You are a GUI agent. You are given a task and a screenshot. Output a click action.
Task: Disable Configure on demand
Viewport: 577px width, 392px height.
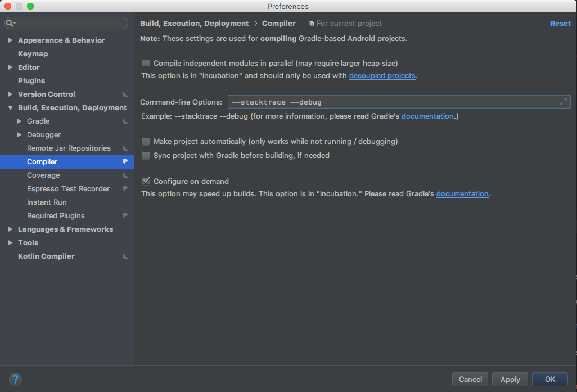[146, 181]
